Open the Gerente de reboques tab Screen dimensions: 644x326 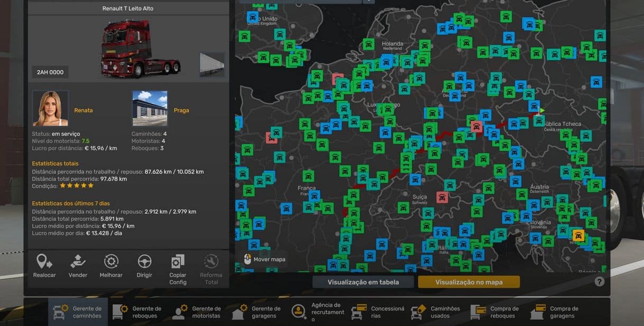click(137, 312)
